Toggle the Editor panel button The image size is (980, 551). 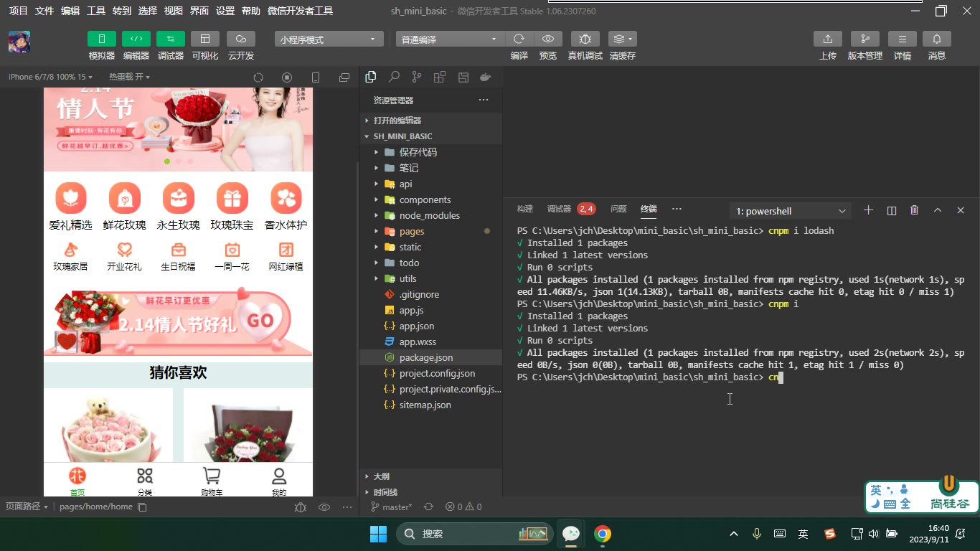[x=136, y=39]
